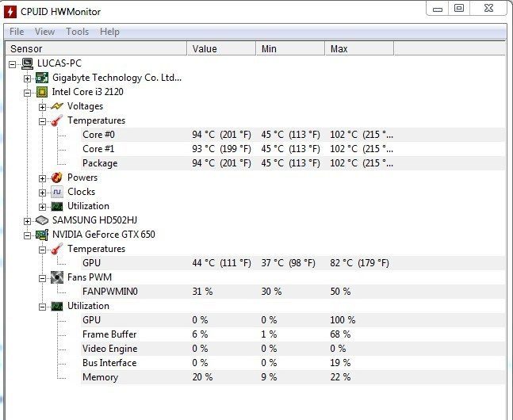Click the NVIDIA GeForce GTX 650 label
The width and height of the screenshot is (513, 420).
(x=104, y=235)
